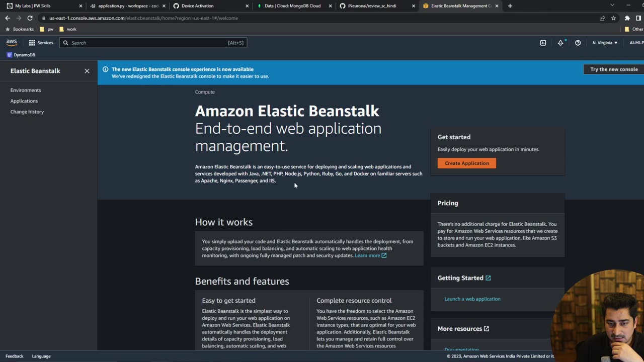The width and height of the screenshot is (644, 362).
Task: Open the AWS logo home link
Action: click(x=12, y=43)
